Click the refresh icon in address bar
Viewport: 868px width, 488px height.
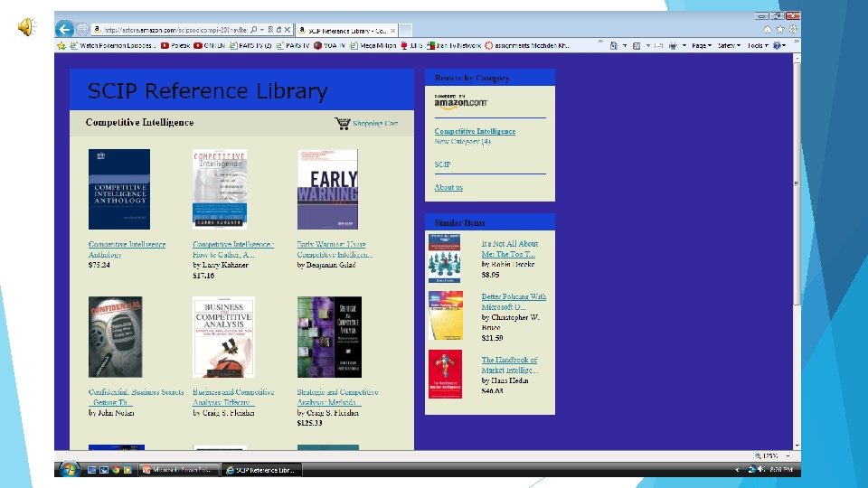pos(279,30)
